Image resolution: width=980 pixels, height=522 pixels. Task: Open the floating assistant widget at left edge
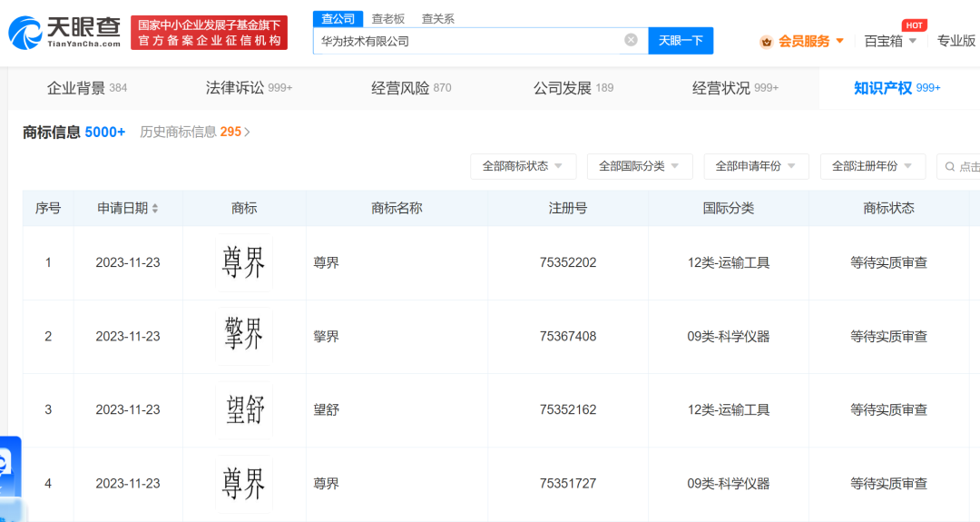[x=9, y=466]
